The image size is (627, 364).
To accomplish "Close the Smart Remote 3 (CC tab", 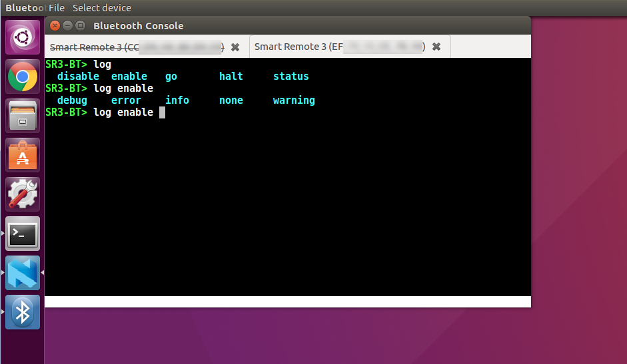I will click(x=235, y=47).
